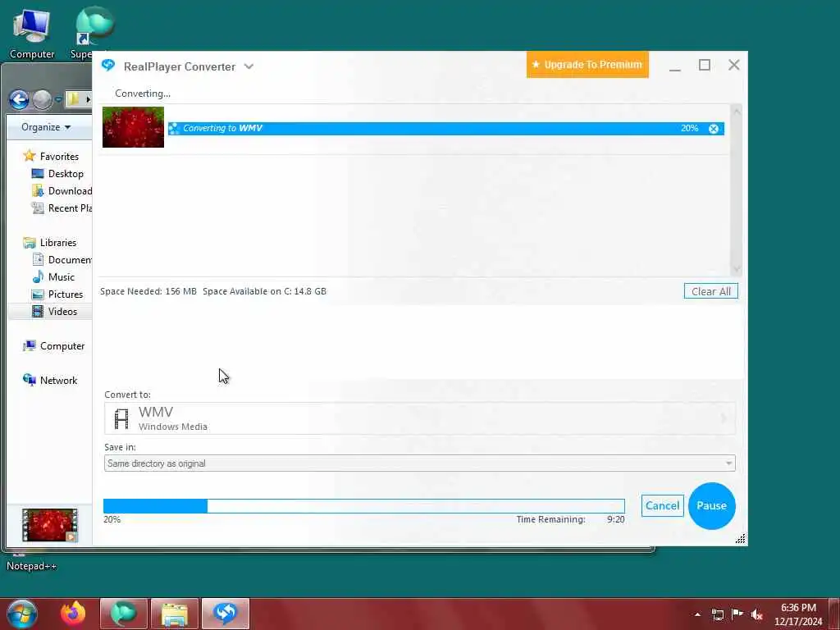The image size is (840, 630).
Task: Open Music library in Explorer
Action: coord(53,277)
